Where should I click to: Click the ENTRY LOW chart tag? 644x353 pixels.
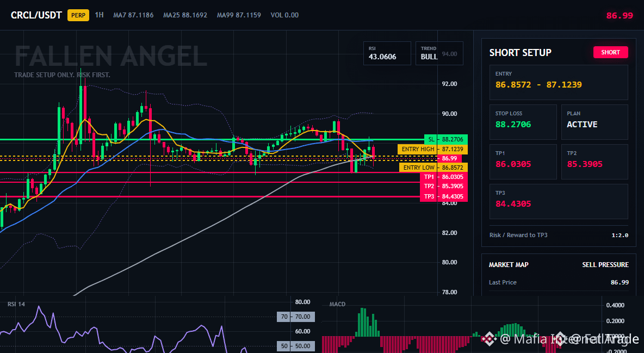tap(418, 168)
